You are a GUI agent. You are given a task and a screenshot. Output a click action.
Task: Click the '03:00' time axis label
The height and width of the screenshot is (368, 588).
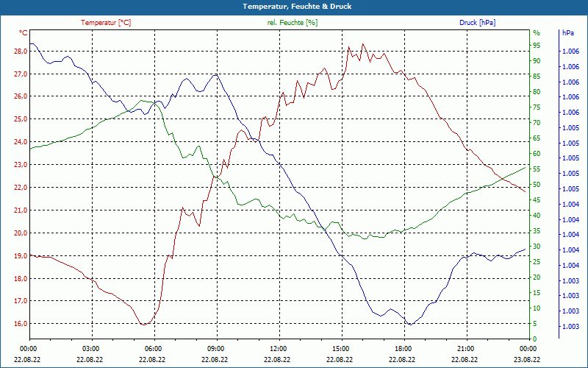click(90, 349)
